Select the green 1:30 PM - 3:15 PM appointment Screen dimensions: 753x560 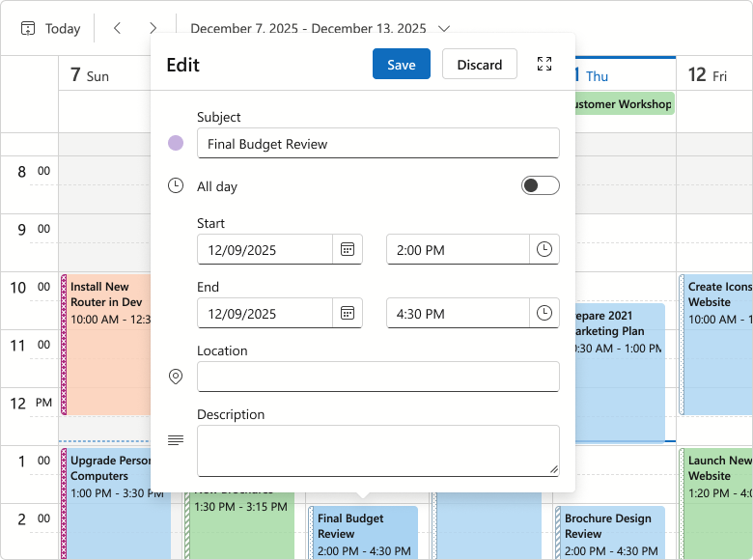[240, 526]
